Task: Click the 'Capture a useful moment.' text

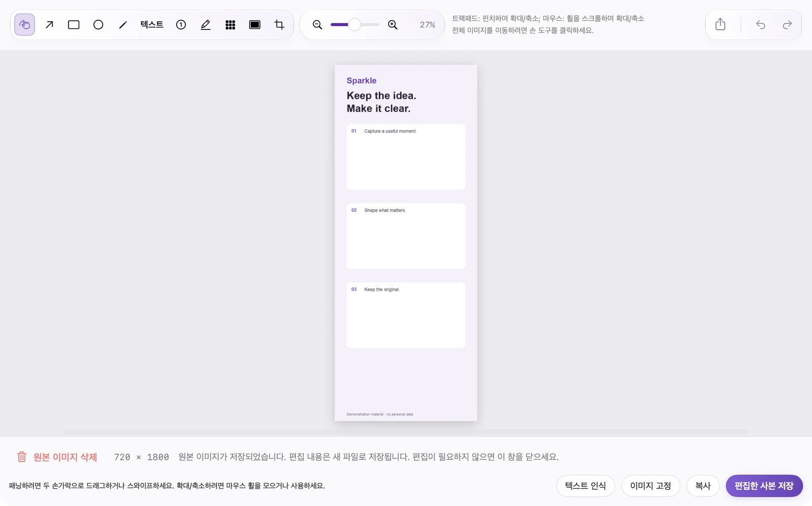Action: tap(390, 131)
